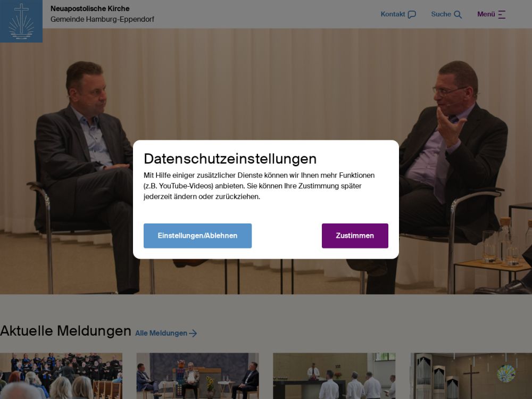The image size is (532, 399).
Task: Click the Suche magnifying glass icon
Action: pyautogui.click(x=458, y=14)
